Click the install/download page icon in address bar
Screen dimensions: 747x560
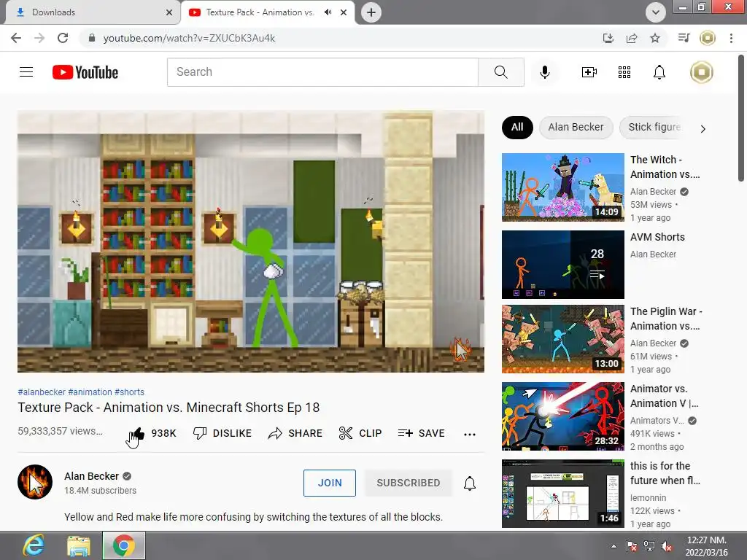pyautogui.click(x=608, y=38)
